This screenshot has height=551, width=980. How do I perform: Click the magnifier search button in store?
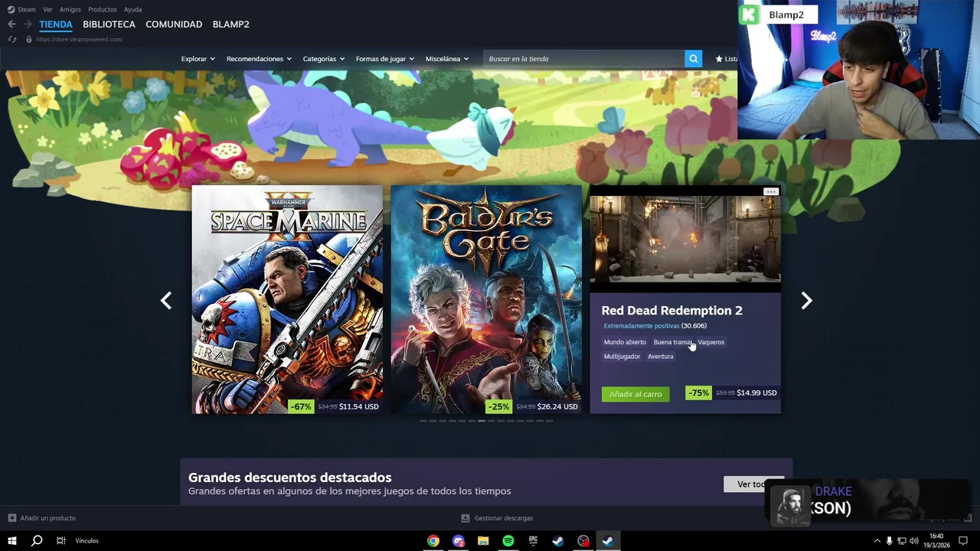point(693,59)
